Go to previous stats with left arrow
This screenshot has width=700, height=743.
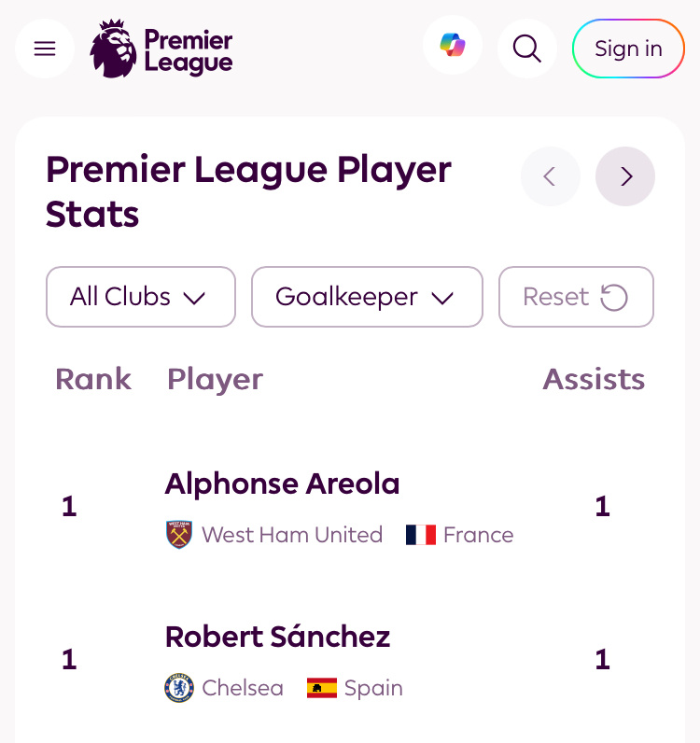[551, 176]
